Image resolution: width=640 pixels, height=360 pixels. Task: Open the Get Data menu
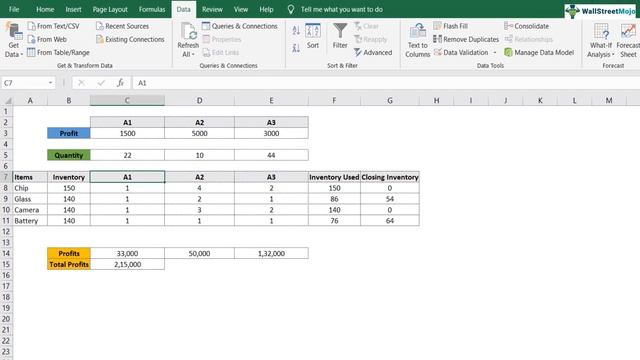point(13,40)
